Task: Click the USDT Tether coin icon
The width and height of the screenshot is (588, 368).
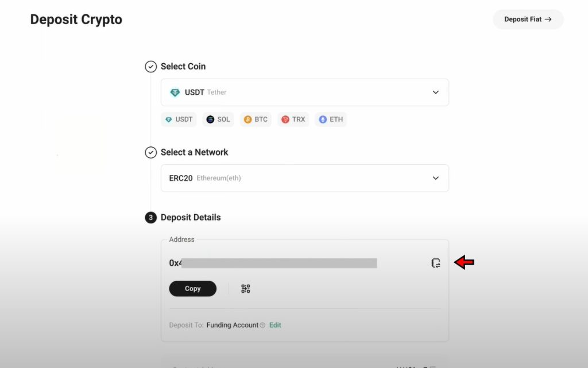Action: [x=176, y=92]
